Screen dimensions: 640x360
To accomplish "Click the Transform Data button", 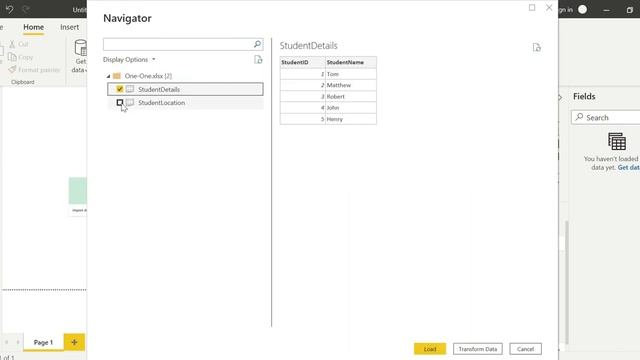I will pyautogui.click(x=478, y=349).
